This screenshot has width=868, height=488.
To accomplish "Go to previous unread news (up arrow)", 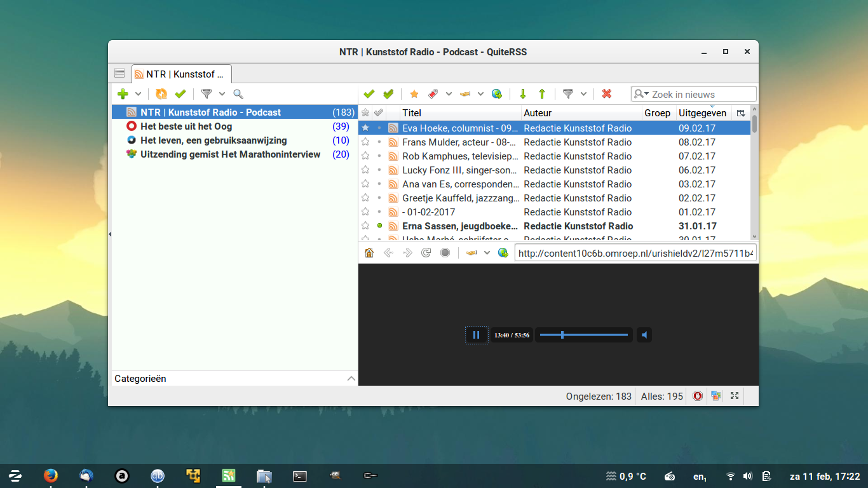I will 542,94.
